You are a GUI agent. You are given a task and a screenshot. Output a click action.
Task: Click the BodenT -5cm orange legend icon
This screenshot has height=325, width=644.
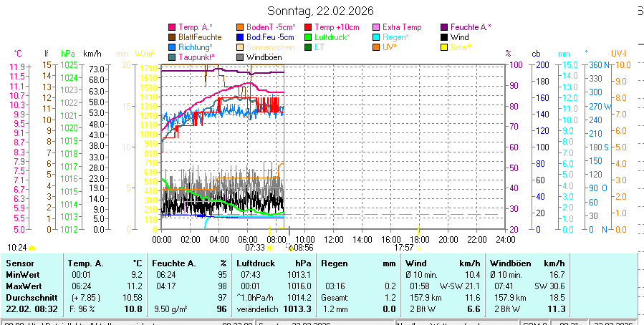240,27
